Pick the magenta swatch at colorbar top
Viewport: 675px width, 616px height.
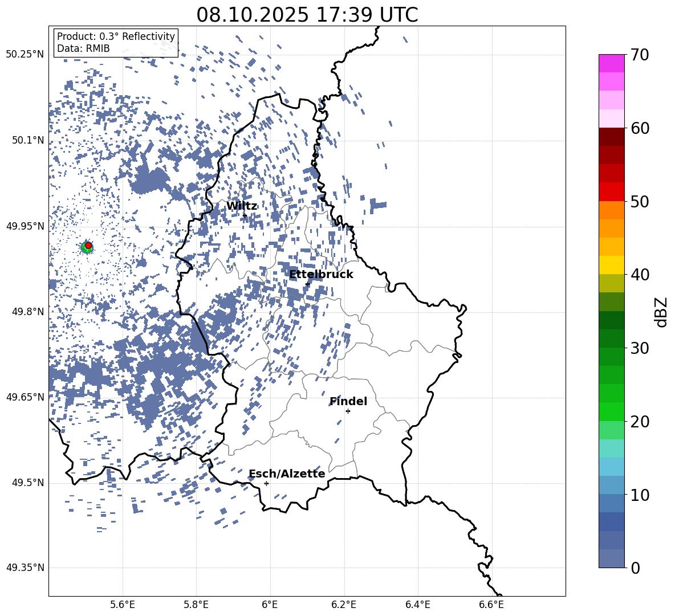[612, 64]
